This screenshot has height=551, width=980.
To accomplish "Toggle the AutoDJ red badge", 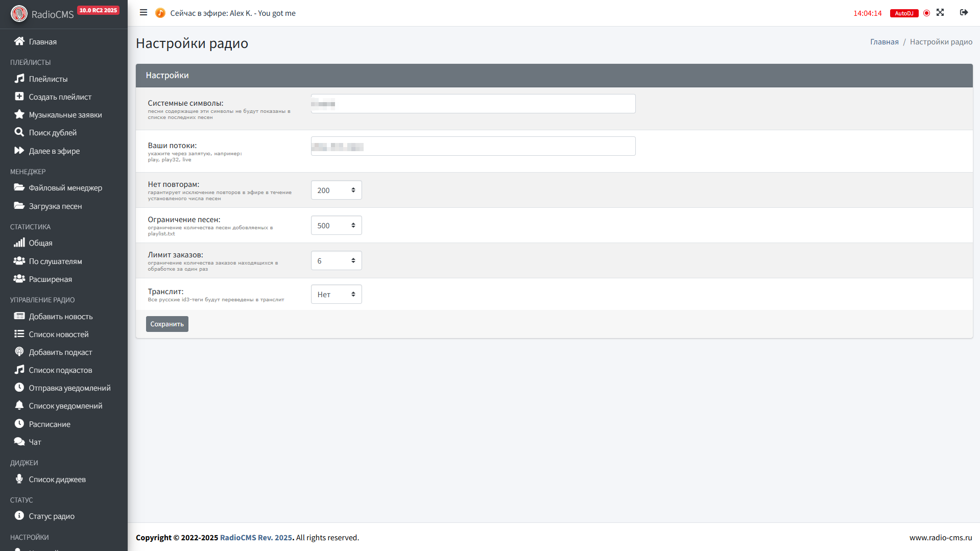I will point(903,13).
